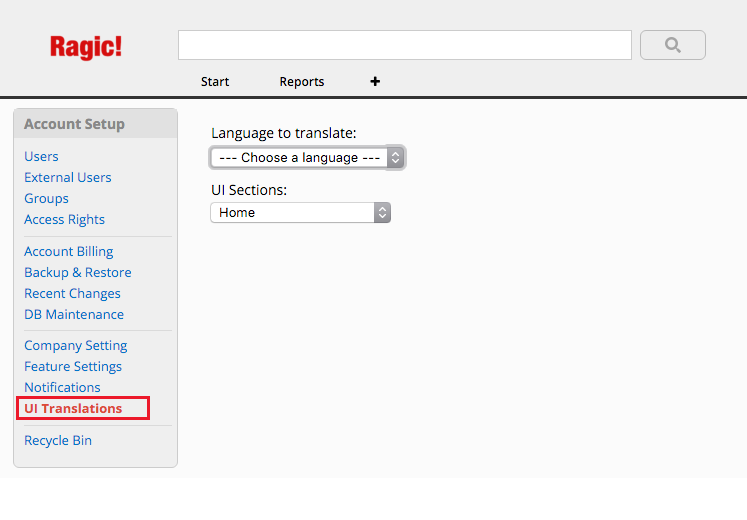
Task: Click the magnifier search button
Action: point(673,45)
